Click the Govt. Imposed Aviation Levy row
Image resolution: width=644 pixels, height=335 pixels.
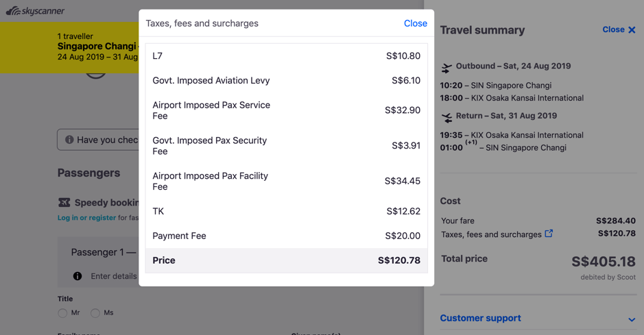coord(286,80)
